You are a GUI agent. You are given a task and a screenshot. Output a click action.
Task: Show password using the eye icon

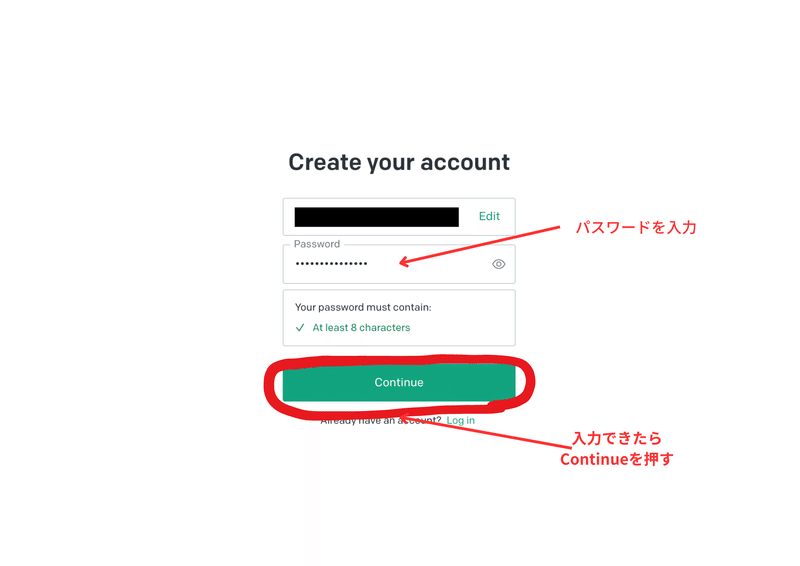click(x=498, y=264)
